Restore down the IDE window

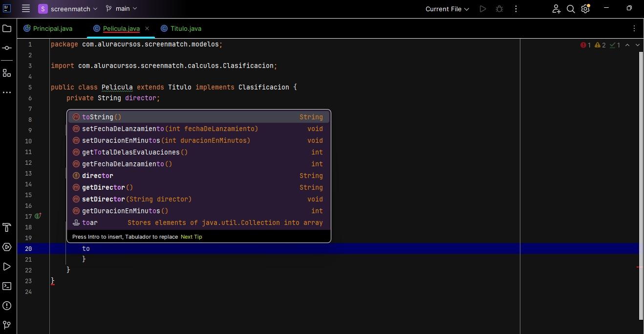point(629,8)
